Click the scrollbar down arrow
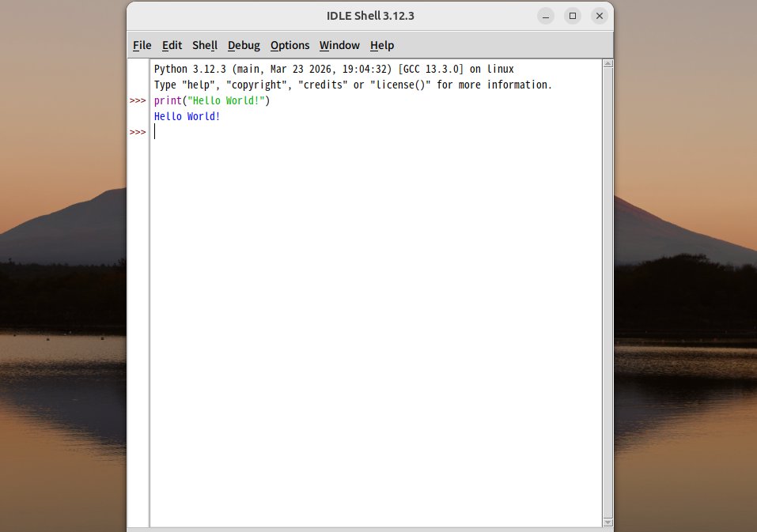This screenshot has height=532, width=757. coord(607,523)
